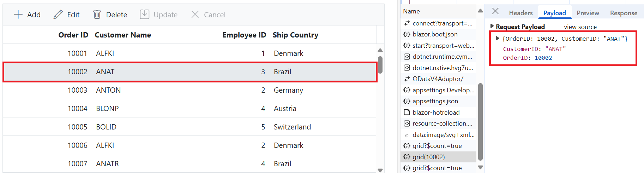Click the grid scroll-down arrow

click(380, 170)
